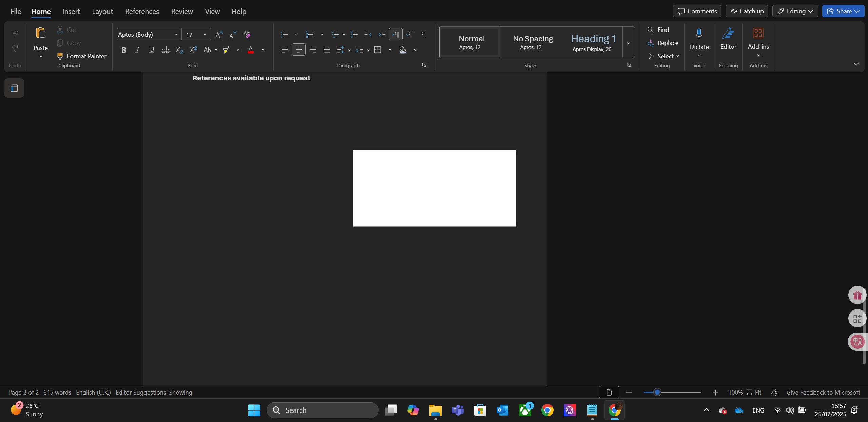Expand the Styles gallery
Image resolution: width=868 pixels, height=422 pixels.
pyautogui.click(x=628, y=43)
